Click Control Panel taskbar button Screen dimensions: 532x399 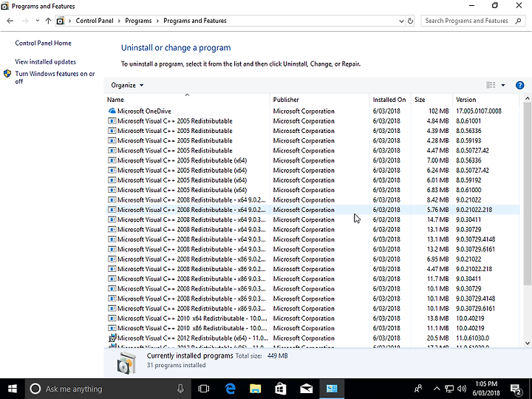point(332,389)
